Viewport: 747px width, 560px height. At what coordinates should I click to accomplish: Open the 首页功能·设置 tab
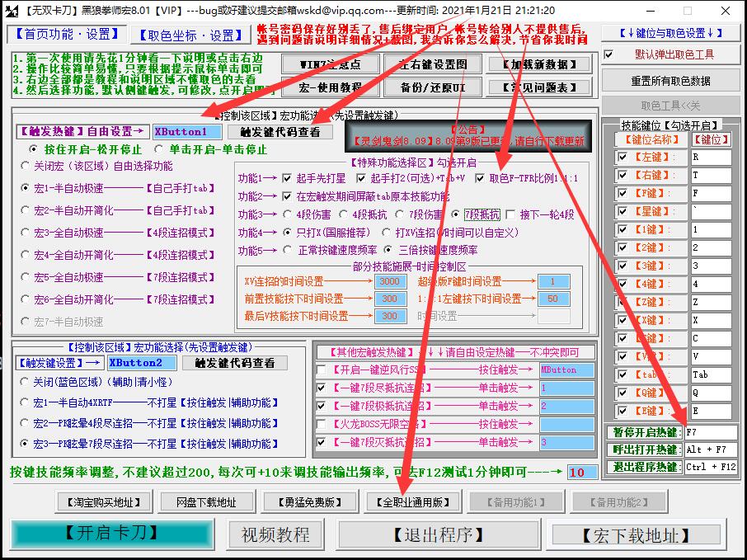tap(66, 35)
